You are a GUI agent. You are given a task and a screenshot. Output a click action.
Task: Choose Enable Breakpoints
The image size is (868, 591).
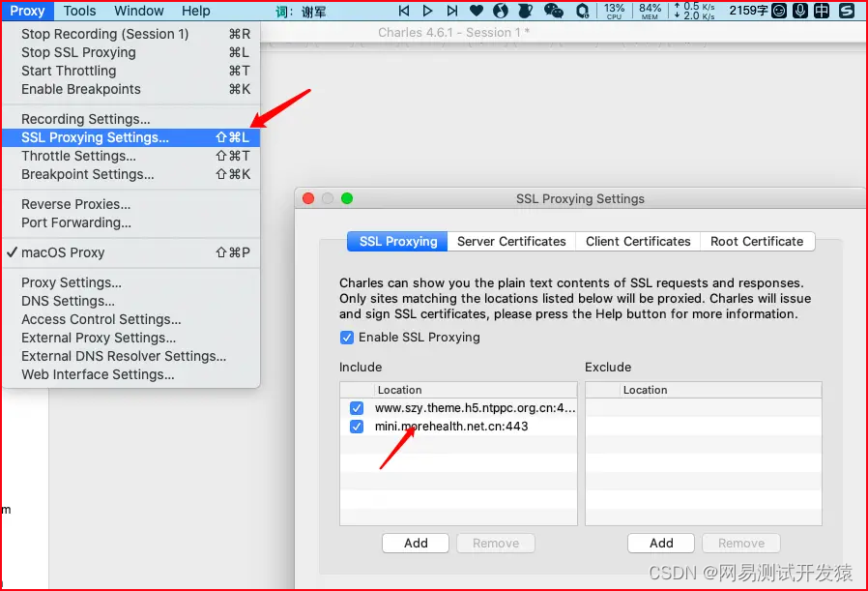[x=130, y=89]
